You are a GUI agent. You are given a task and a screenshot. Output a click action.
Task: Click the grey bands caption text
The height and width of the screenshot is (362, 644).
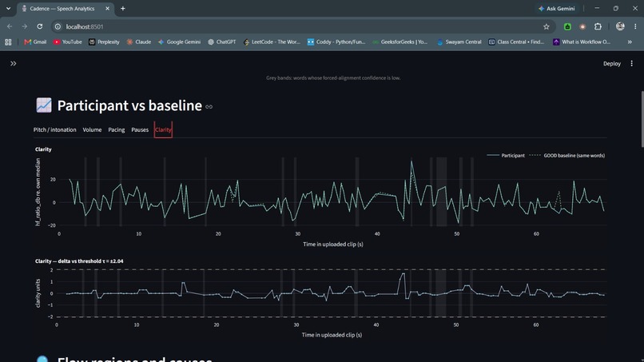coord(333,78)
